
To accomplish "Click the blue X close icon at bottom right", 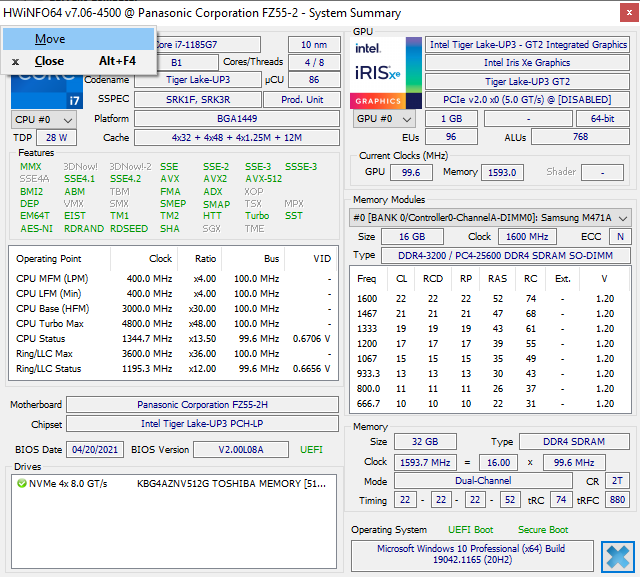I will pyautogui.click(x=617, y=555).
